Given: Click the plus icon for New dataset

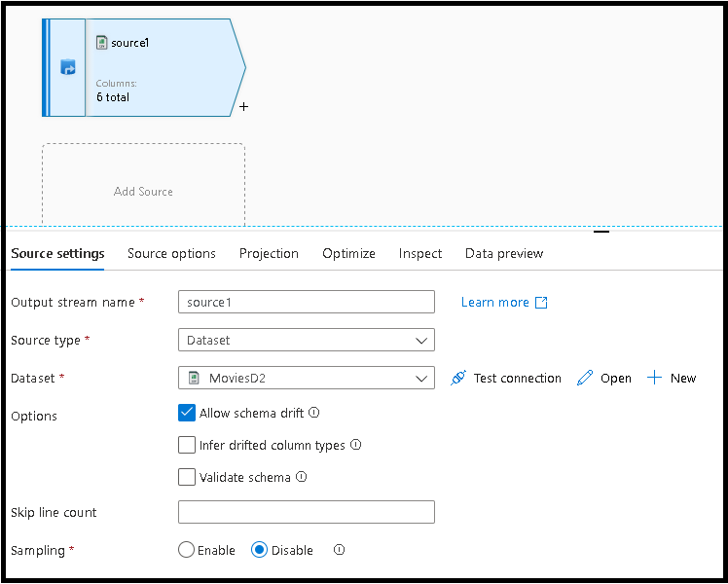Looking at the screenshot, I should point(655,378).
